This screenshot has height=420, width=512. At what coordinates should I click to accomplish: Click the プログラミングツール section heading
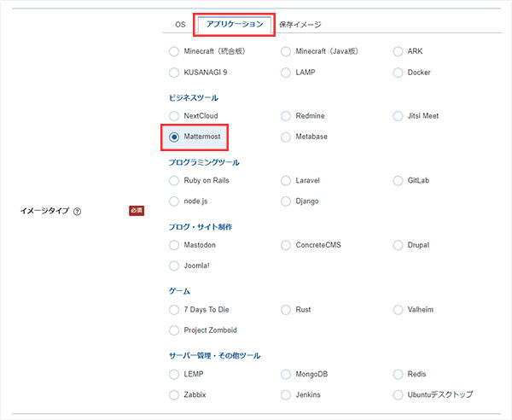[204, 162]
